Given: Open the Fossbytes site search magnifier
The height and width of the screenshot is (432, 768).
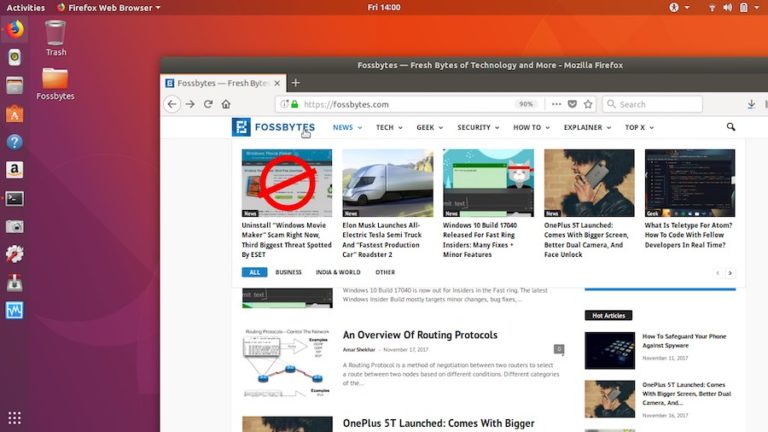Looking at the screenshot, I should (x=731, y=127).
